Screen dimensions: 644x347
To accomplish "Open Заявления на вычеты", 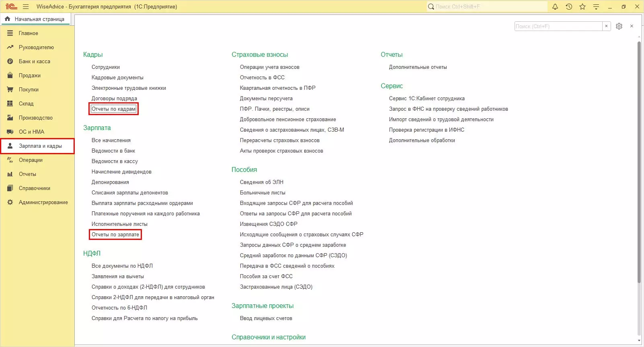I will pos(118,276).
